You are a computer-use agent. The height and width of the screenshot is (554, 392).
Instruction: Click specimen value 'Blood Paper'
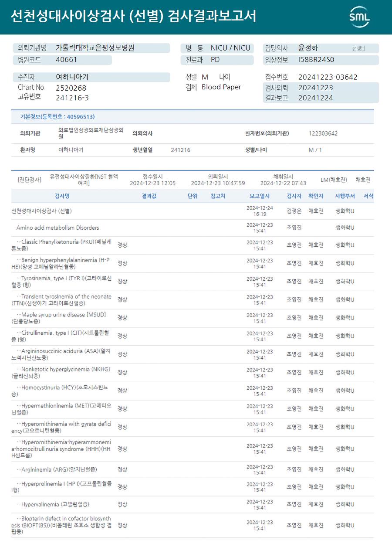221,87
